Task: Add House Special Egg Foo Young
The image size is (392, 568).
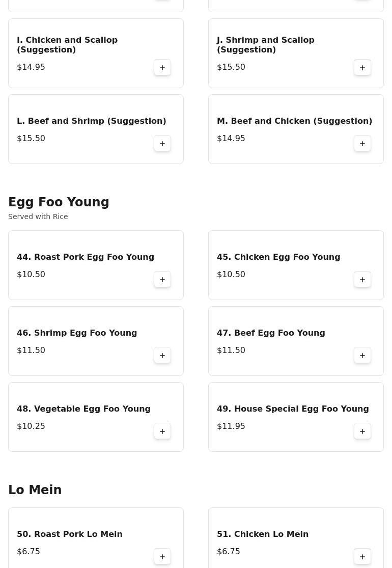Action: coord(362,431)
